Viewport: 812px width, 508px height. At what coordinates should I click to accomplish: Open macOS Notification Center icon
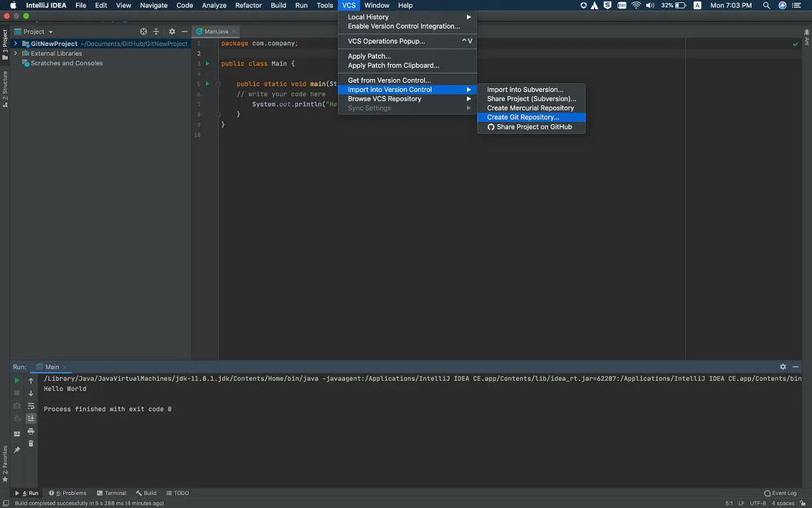click(x=797, y=5)
